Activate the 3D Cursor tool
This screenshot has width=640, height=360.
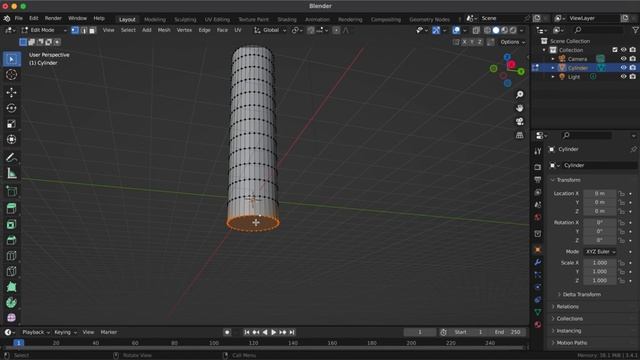click(x=11, y=75)
